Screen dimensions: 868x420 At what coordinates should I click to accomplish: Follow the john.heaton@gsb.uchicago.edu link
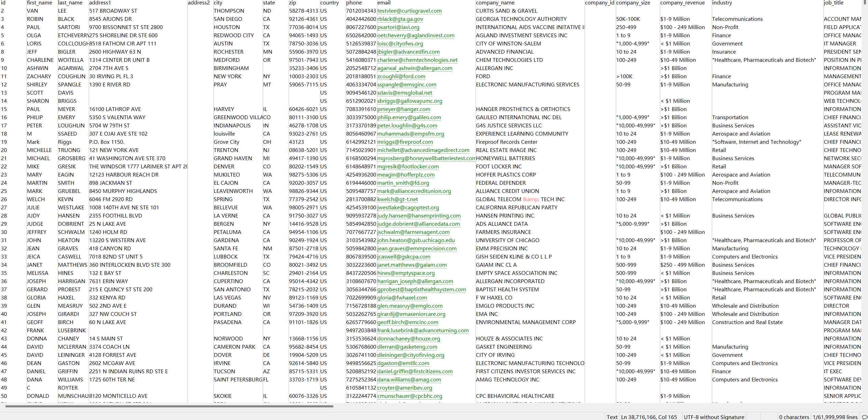click(416, 240)
